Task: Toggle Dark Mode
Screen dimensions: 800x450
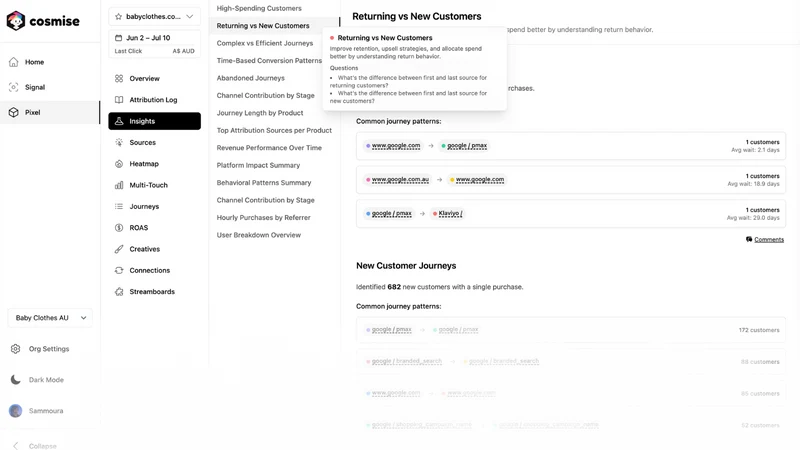Action: [x=37, y=380]
